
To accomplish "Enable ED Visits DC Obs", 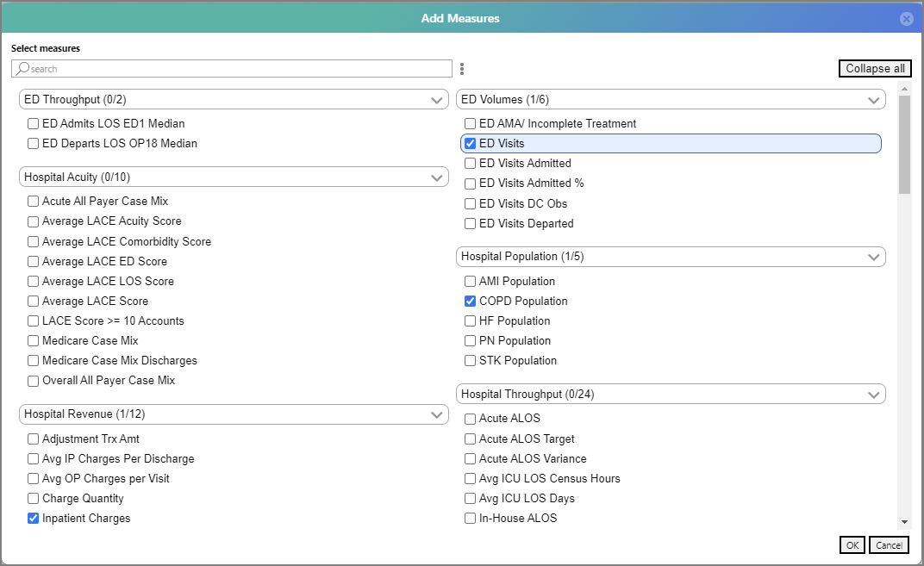I will (x=471, y=204).
